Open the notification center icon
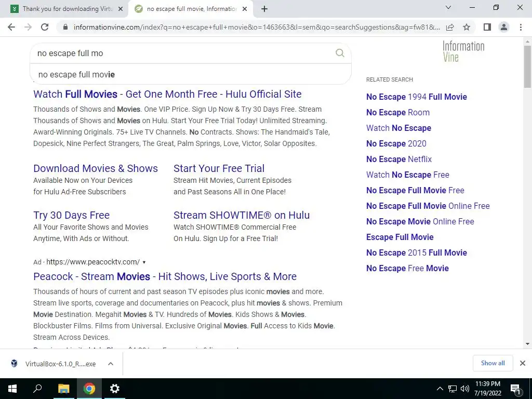 (515, 389)
